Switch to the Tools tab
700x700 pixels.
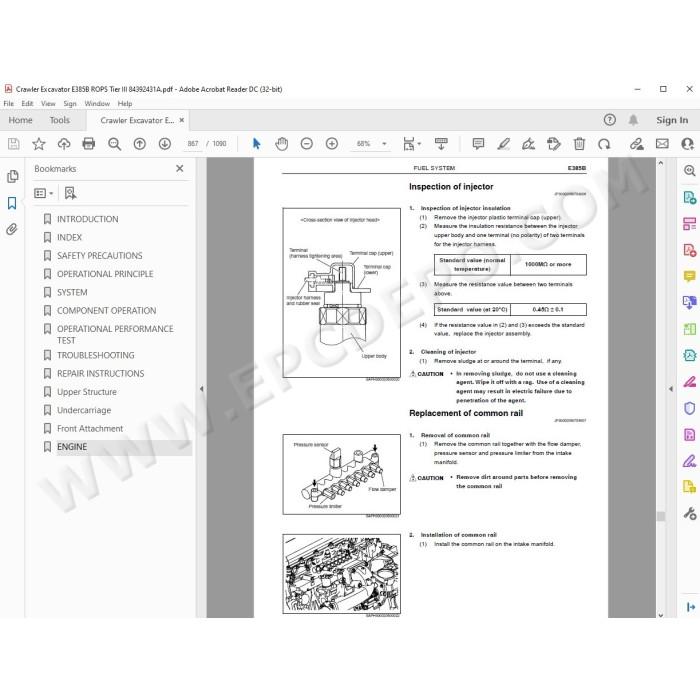click(x=60, y=120)
